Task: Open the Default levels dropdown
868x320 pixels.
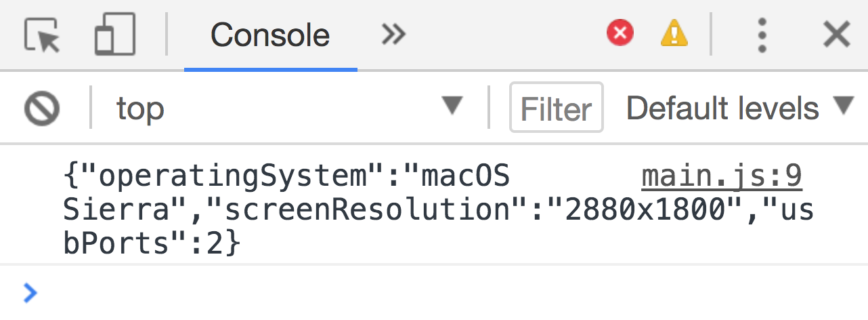Action: (722, 108)
